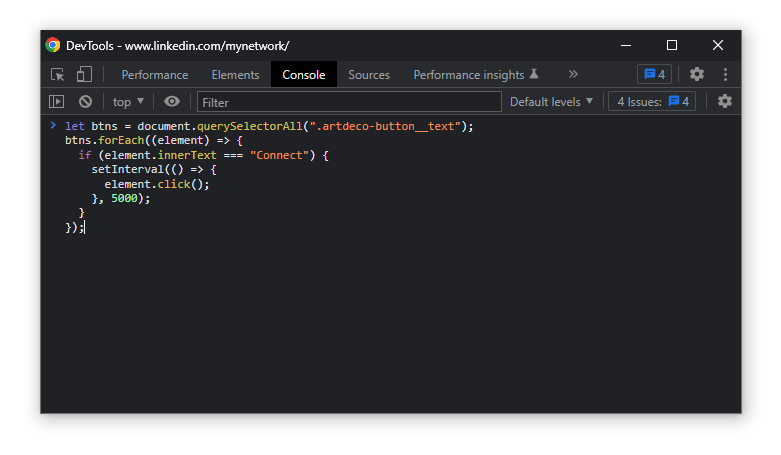
Task: Clear the console output
Action: pyautogui.click(x=85, y=102)
